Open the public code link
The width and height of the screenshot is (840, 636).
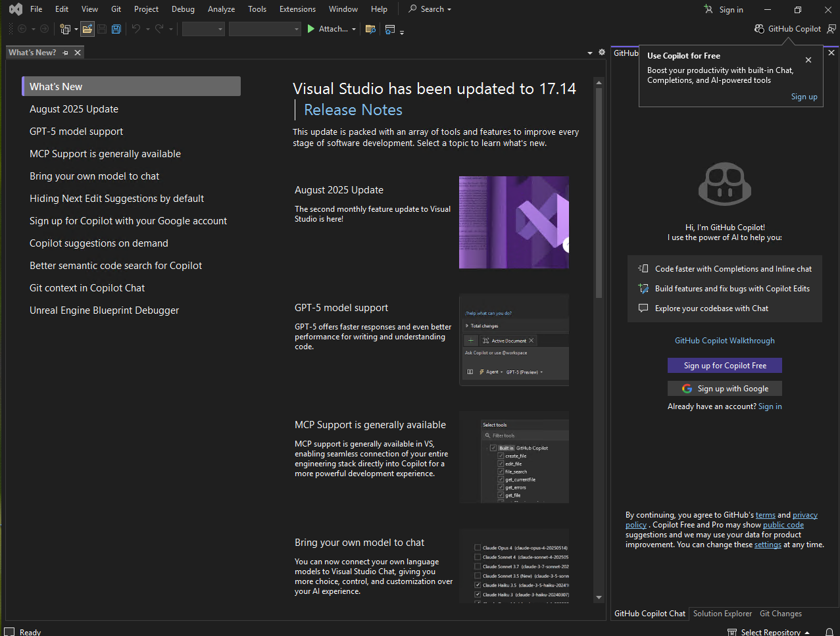[783, 525]
